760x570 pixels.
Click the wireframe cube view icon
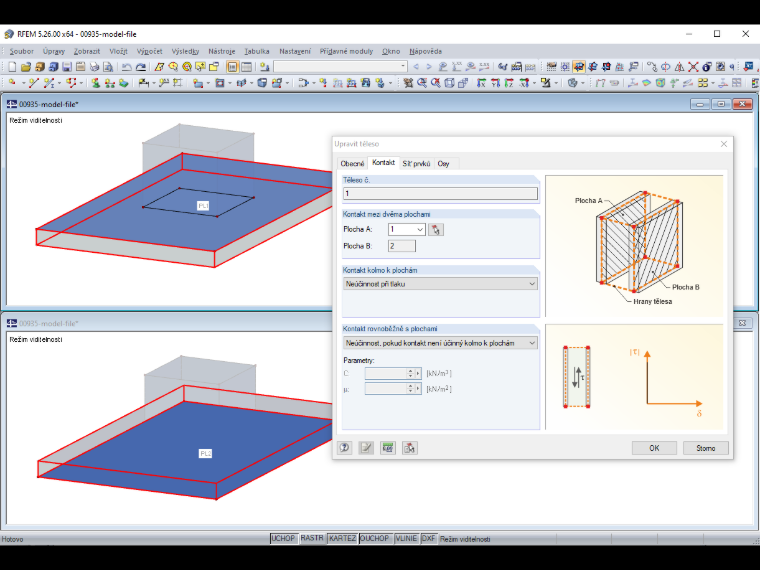pos(449,83)
